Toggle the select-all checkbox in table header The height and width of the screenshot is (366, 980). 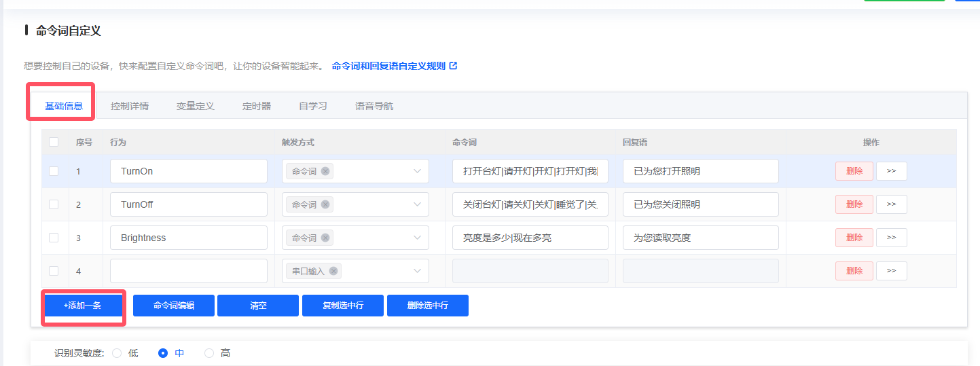point(54,142)
